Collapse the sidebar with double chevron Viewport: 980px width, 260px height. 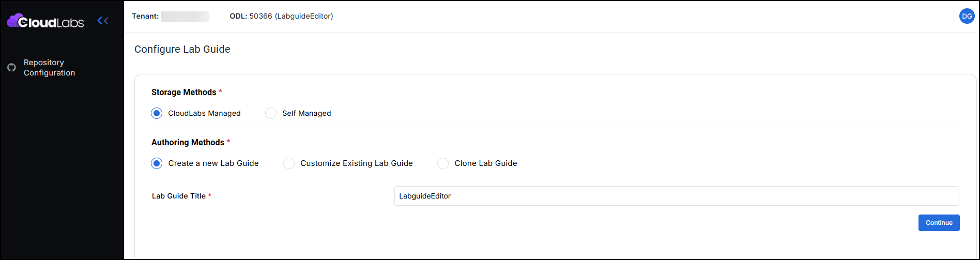point(103,21)
